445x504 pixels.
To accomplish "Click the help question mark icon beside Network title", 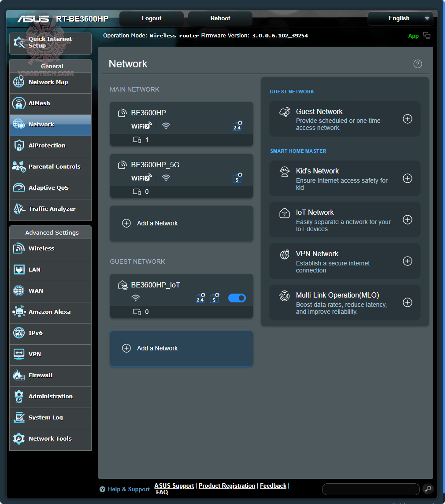I will [417, 64].
